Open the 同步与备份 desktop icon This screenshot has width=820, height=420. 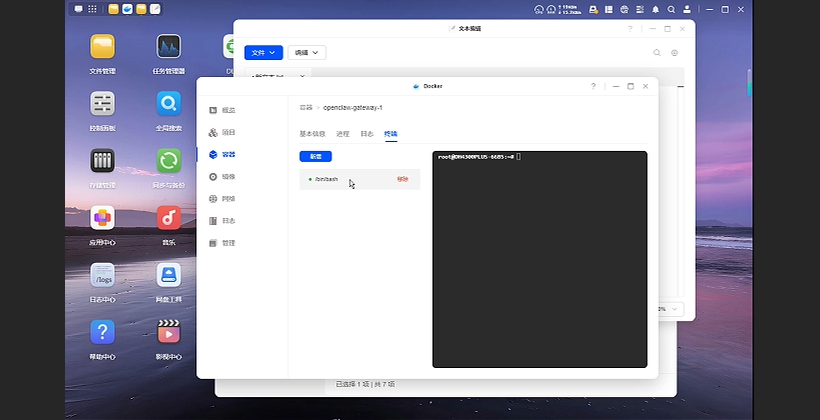168,161
